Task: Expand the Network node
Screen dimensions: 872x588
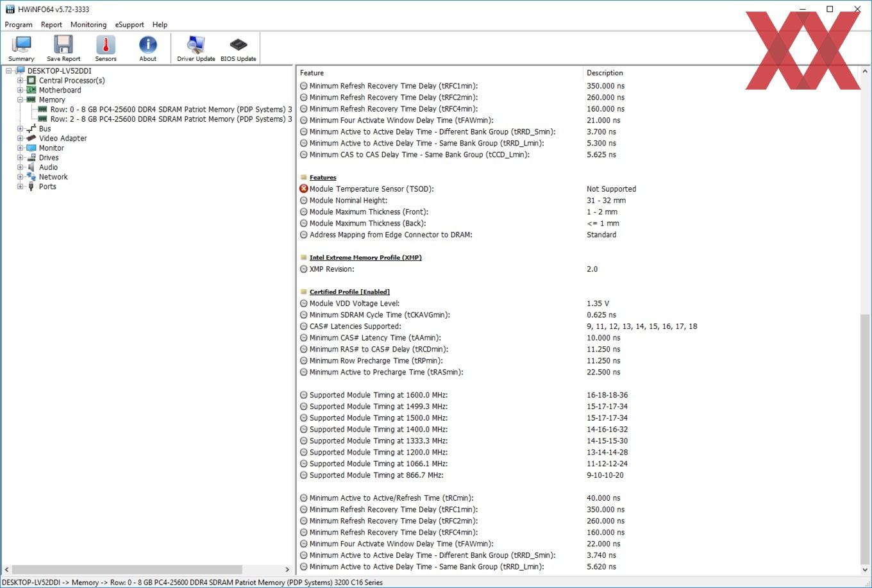Action: click(x=21, y=176)
